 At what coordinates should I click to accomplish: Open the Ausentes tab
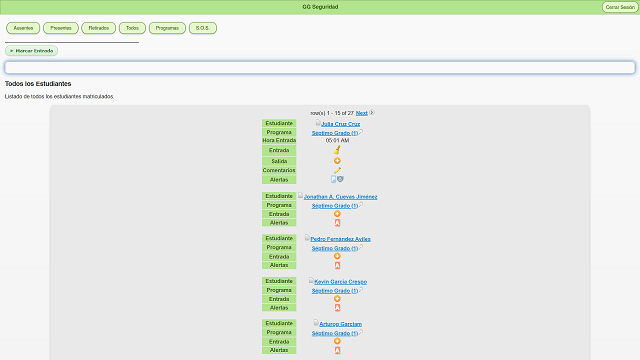point(23,28)
